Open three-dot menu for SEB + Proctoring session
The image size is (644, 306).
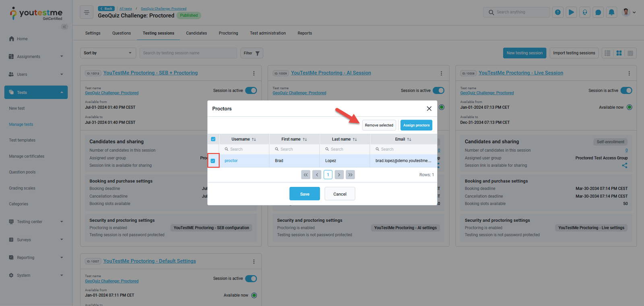pyautogui.click(x=254, y=73)
